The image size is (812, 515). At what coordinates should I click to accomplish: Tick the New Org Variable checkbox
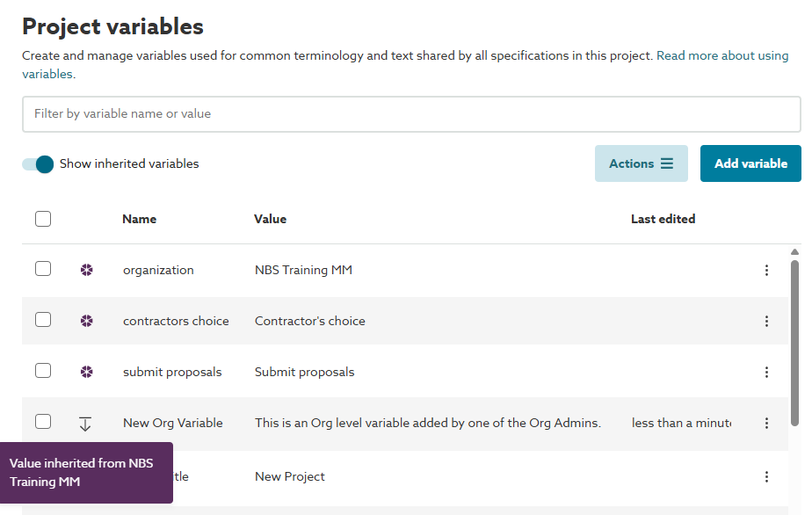pos(43,422)
